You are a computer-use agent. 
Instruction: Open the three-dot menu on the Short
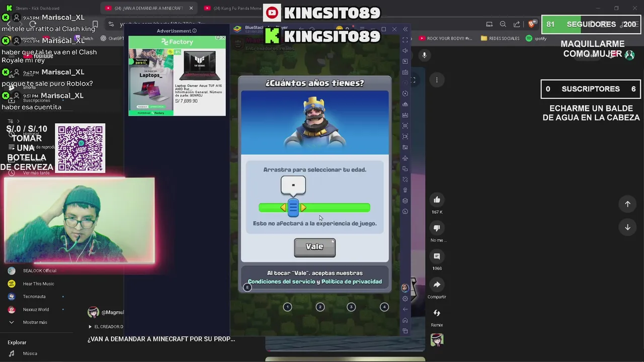[437, 80]
